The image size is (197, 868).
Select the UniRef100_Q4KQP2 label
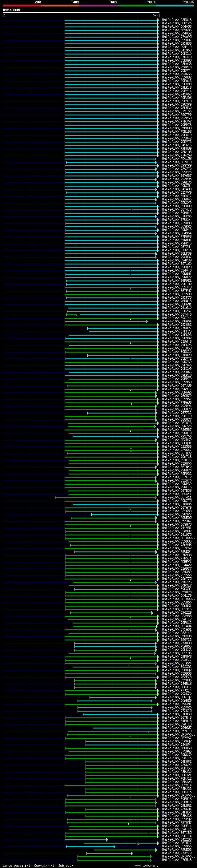click(177, 761)
